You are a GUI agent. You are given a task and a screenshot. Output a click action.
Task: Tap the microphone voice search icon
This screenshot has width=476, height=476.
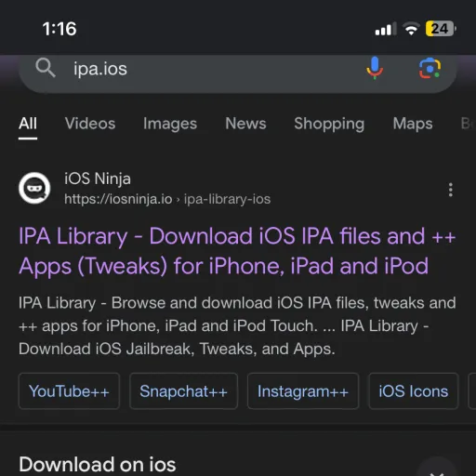(375, 68)
